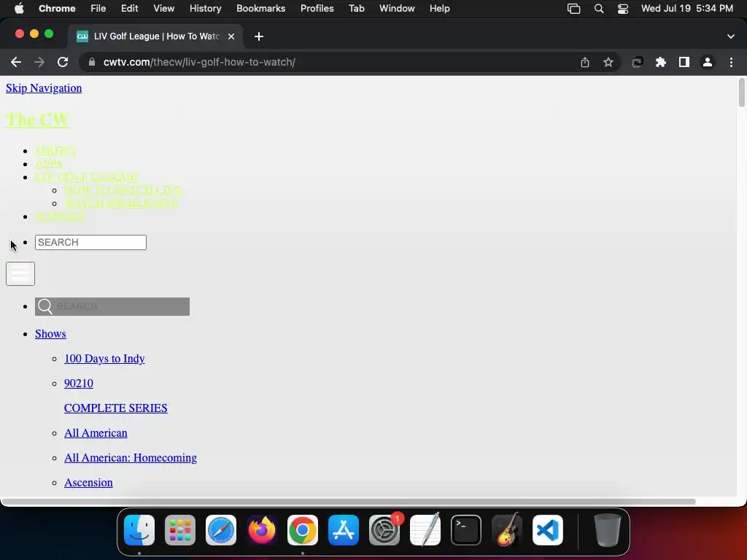747x560 pixels.
Task: Click the vertical page scrollbar thumb
Action: coord(741,93)
